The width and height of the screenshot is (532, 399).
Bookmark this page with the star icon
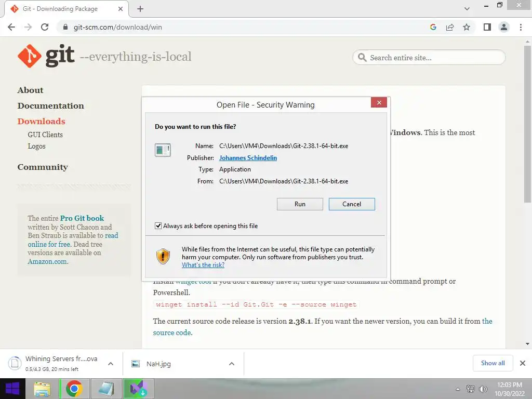(x=467, y=27)
